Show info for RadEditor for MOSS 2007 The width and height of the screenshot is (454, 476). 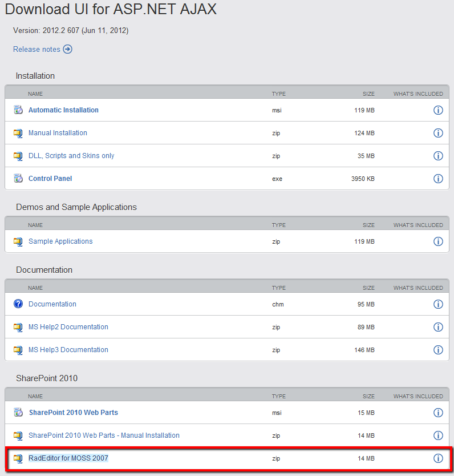click(438, 458)
